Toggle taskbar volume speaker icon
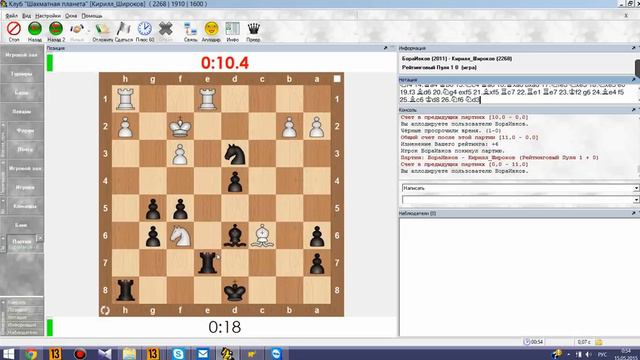Image resolution: width=640 pixels, height=360 pixels. 588,354
